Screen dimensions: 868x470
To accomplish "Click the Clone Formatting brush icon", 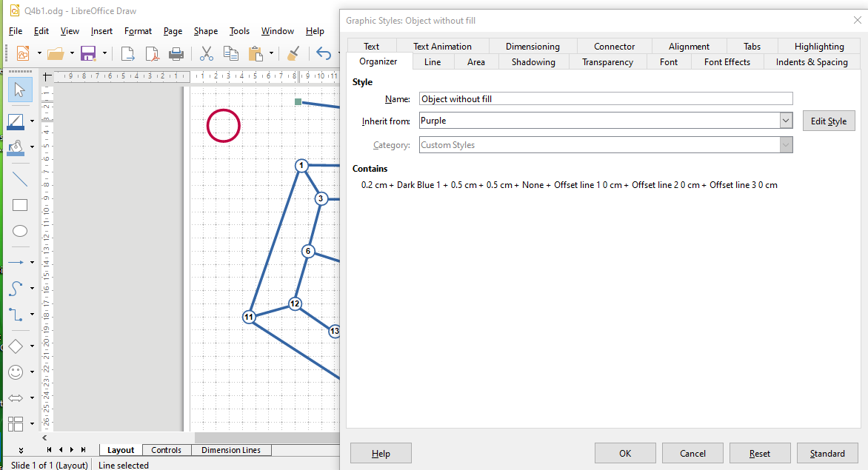I will (293, 53).
